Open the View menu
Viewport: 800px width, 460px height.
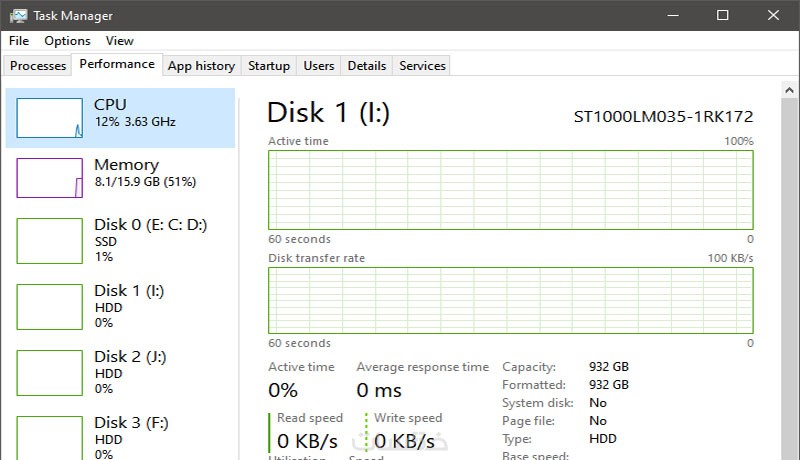point(120,41)
